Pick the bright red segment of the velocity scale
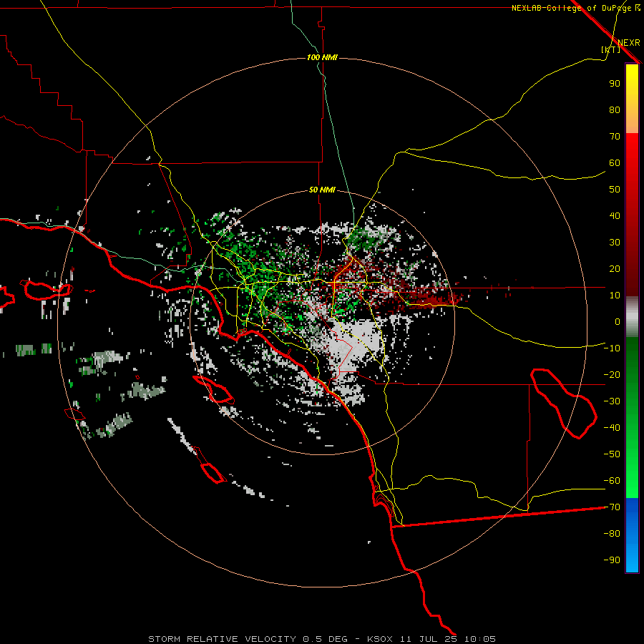This screenshot has width=644, height=644. point(632,150)
